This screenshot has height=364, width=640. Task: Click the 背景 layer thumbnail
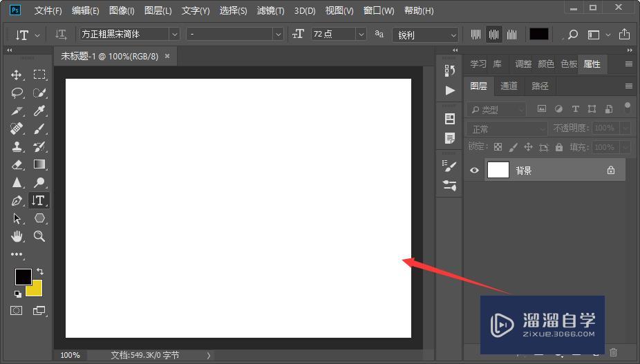pos(498,170)
